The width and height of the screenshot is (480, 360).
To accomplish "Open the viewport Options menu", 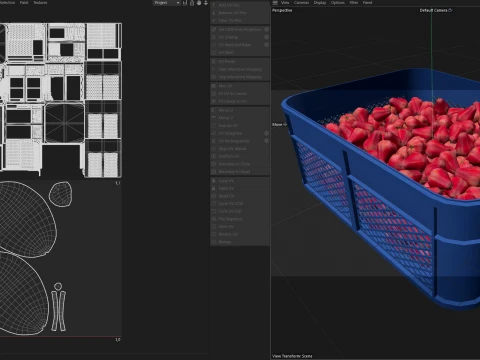I will pyautogui.click(x=338, y=3).
